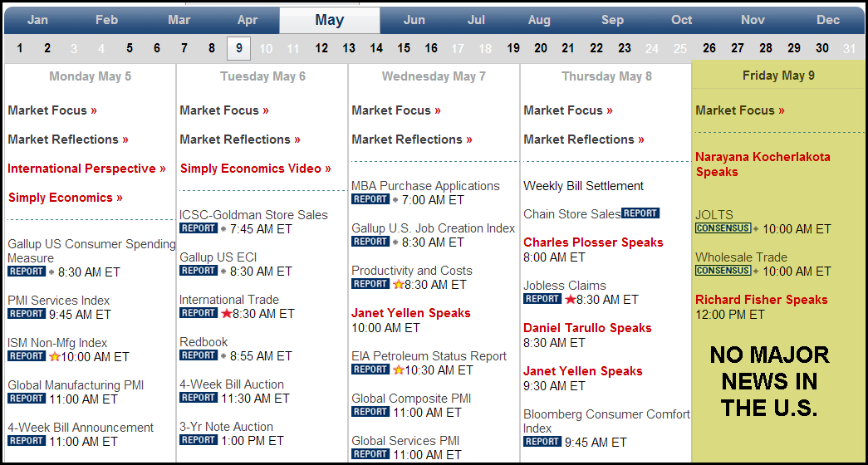Switch to the Jun month tab
868x465 pixels.
click(x=414, y=21)
